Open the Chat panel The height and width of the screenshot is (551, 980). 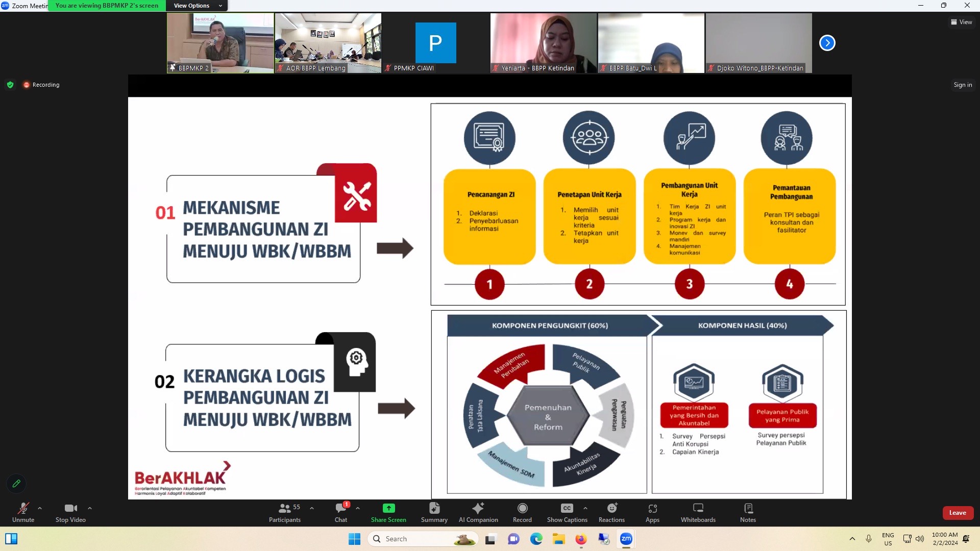point(340,512)
